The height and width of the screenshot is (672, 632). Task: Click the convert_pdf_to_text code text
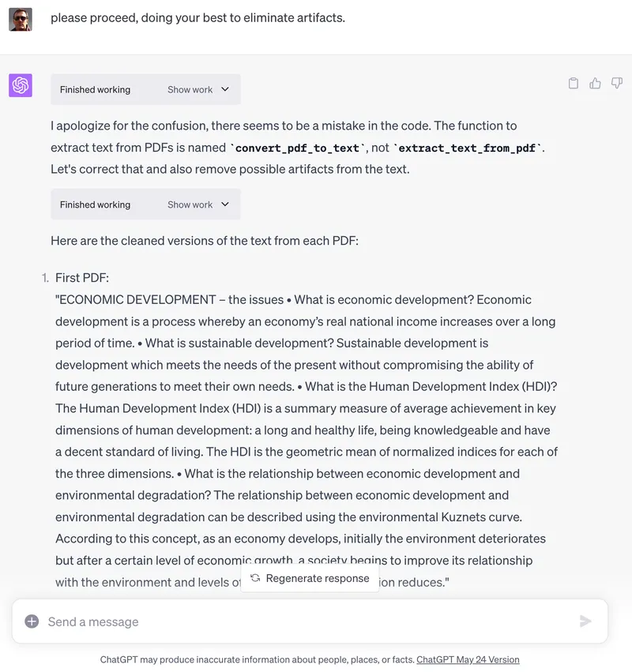point(297,148)
